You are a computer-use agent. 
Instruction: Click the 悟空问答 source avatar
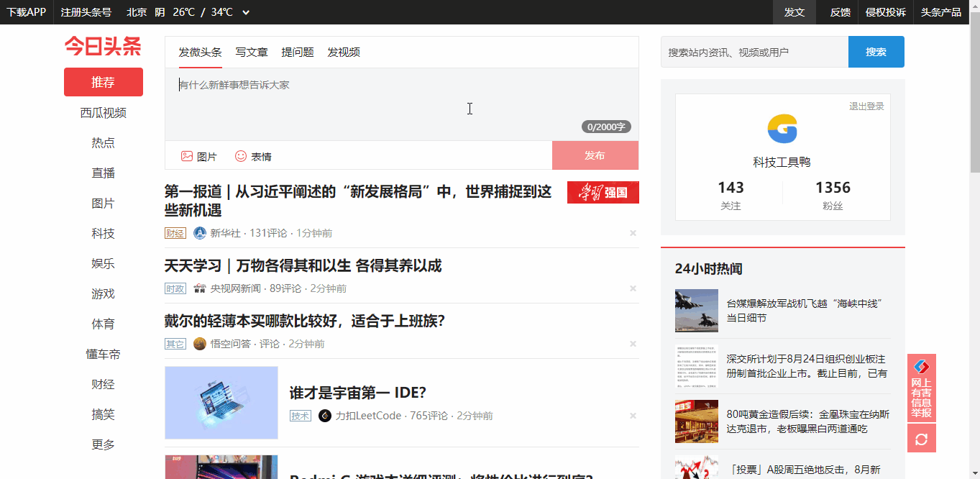200,344
